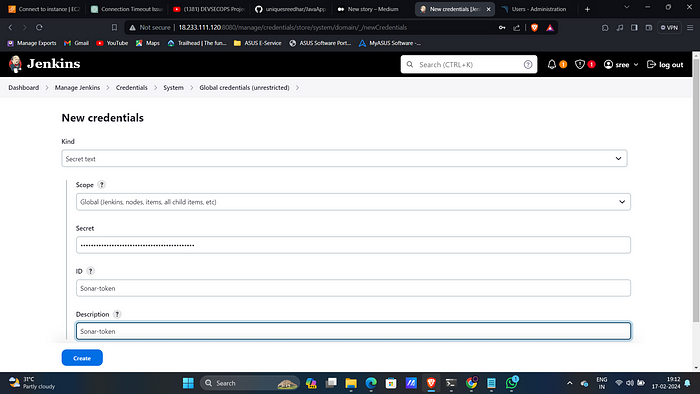Open the browser tab search chevron
700x394 pixels.
pyautogui.click(x=627, y=8)
